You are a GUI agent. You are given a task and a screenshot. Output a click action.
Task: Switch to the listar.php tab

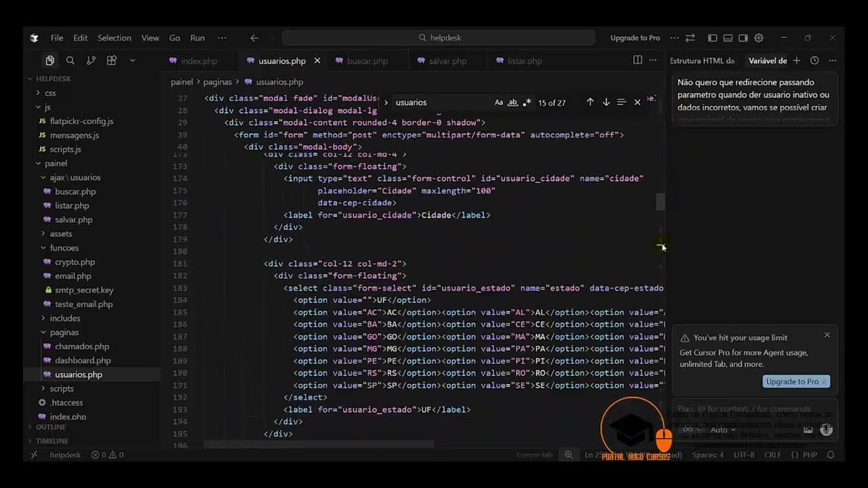click(x=524, y=61)
